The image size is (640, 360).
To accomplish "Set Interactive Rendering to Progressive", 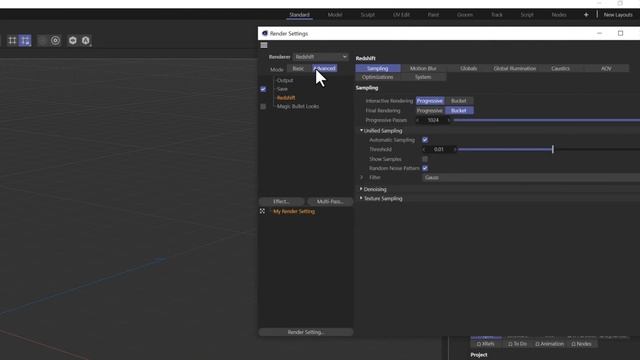I will (430, 101).
